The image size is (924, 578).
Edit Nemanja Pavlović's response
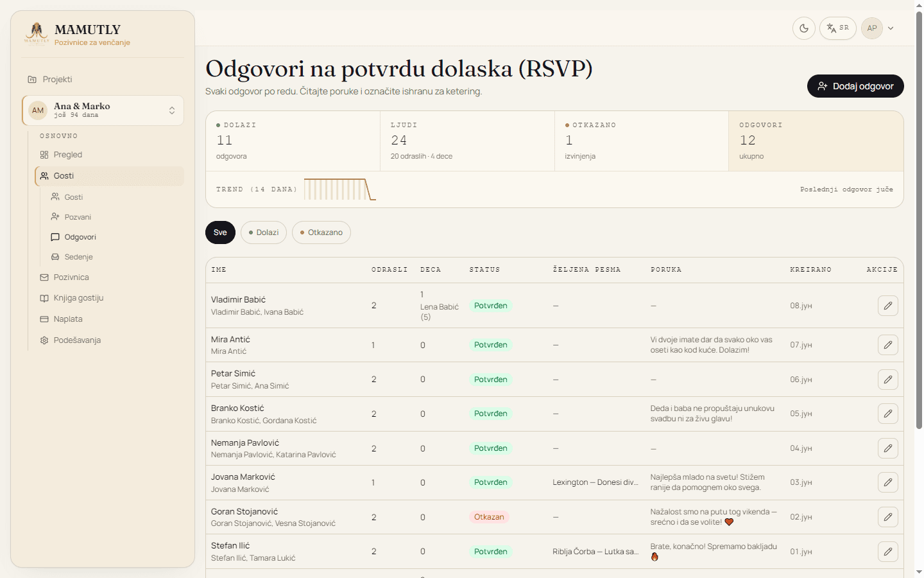click(x=888, y=448)
